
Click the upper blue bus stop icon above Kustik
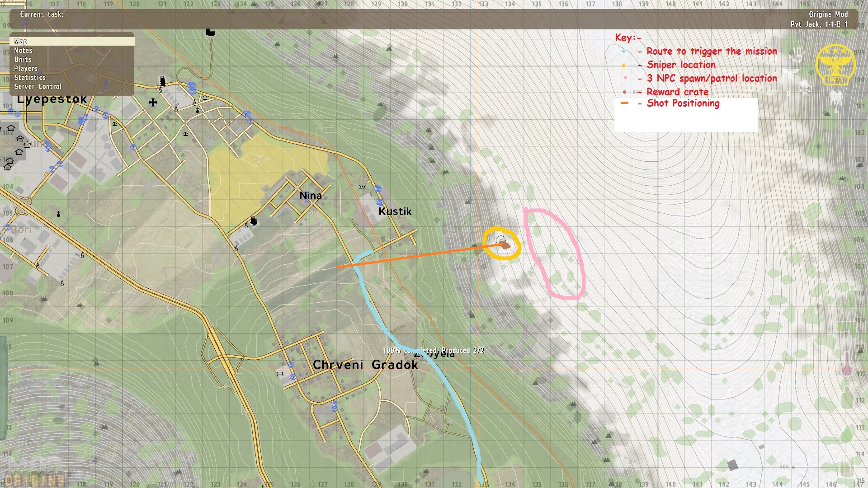click(x=378, y=189)
